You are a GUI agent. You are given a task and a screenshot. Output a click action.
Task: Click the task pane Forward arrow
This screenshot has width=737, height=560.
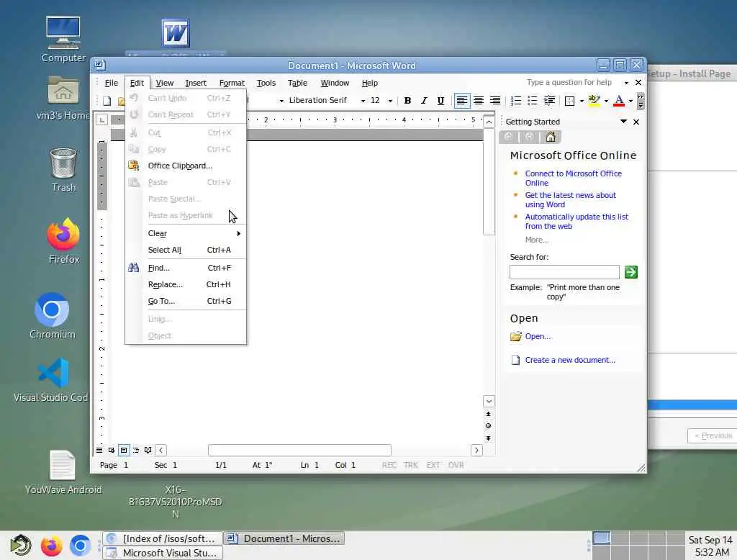(x=529, y=137)
